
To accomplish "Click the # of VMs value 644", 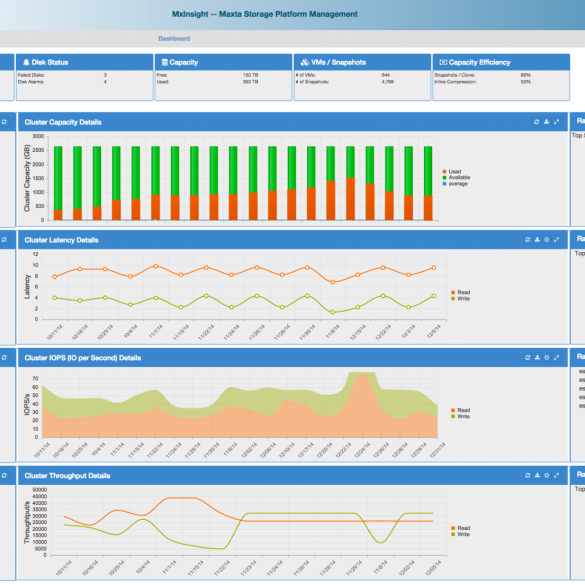I will tap(386, 75).
